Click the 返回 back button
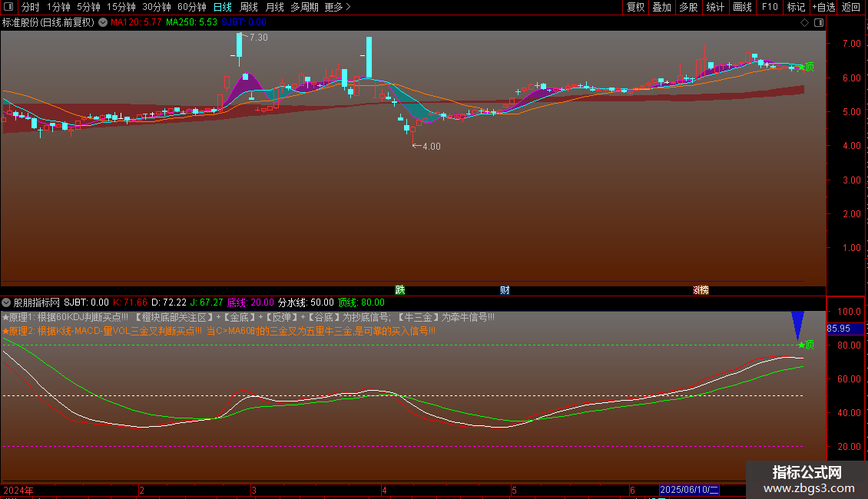 pos(851,7)
